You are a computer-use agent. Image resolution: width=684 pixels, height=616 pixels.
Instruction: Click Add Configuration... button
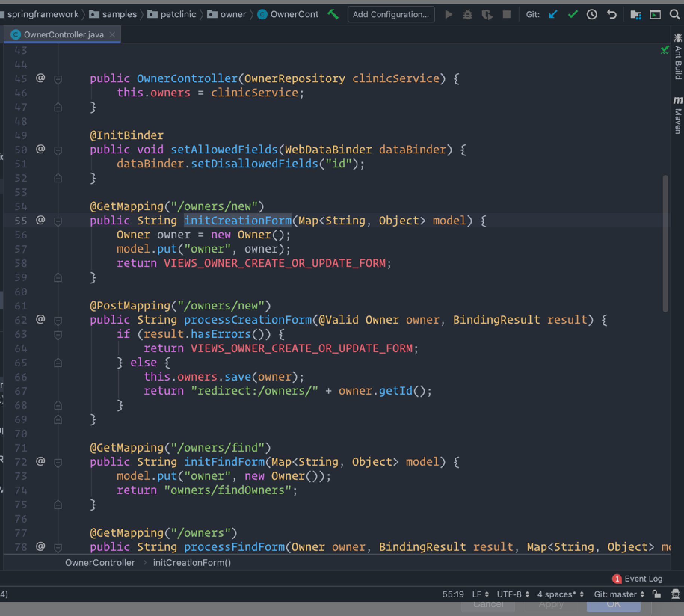391,15
